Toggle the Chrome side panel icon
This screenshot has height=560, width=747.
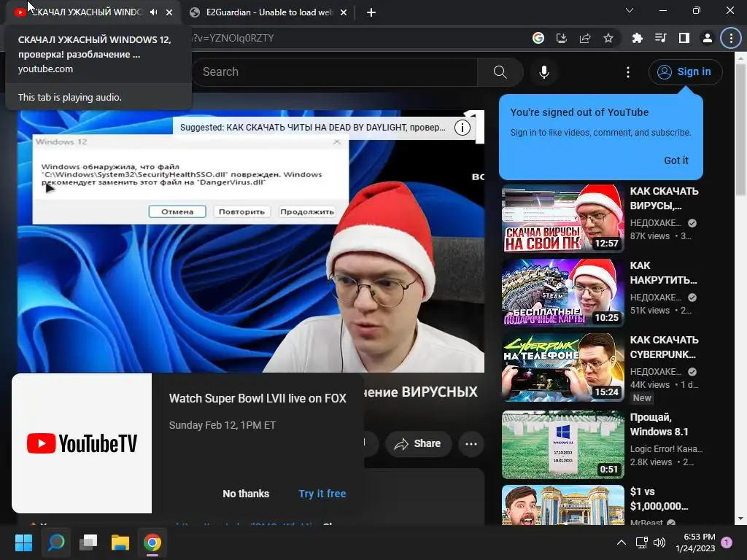tap(684, 38)
